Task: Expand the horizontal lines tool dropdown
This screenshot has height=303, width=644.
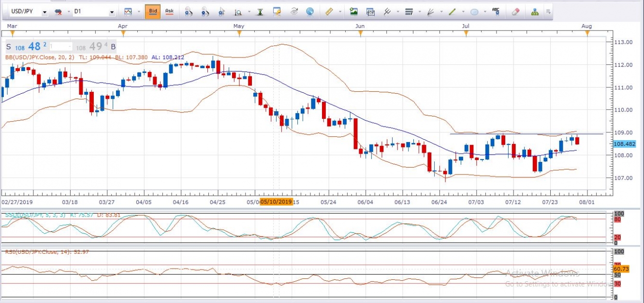Action: (x=419, y=11)
